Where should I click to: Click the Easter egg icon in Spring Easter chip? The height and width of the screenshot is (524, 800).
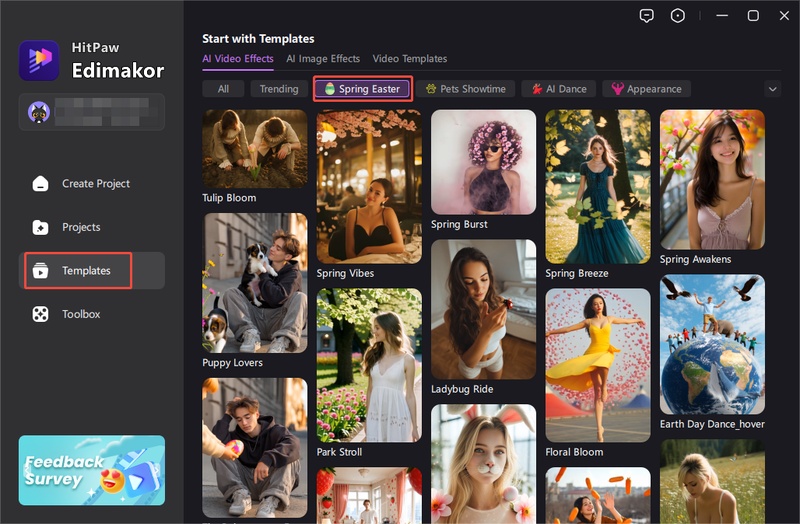pos(330,89)
